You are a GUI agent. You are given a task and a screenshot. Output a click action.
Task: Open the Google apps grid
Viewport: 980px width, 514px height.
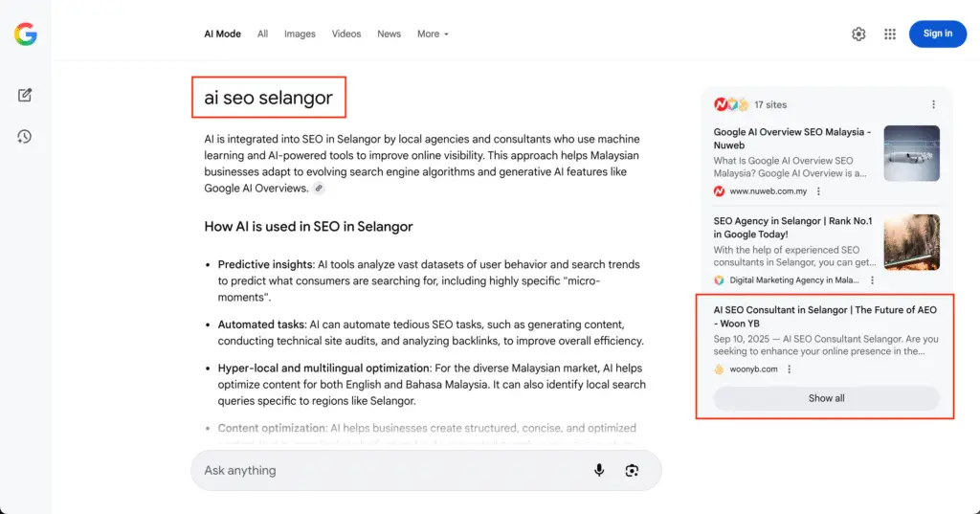[x=890, y=34]
